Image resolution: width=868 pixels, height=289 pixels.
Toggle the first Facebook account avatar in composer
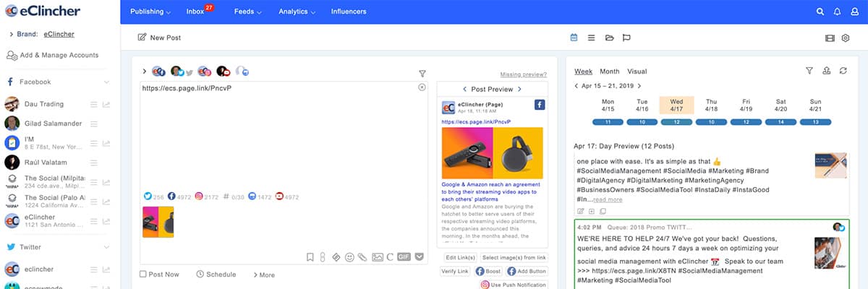pos(158,72)
